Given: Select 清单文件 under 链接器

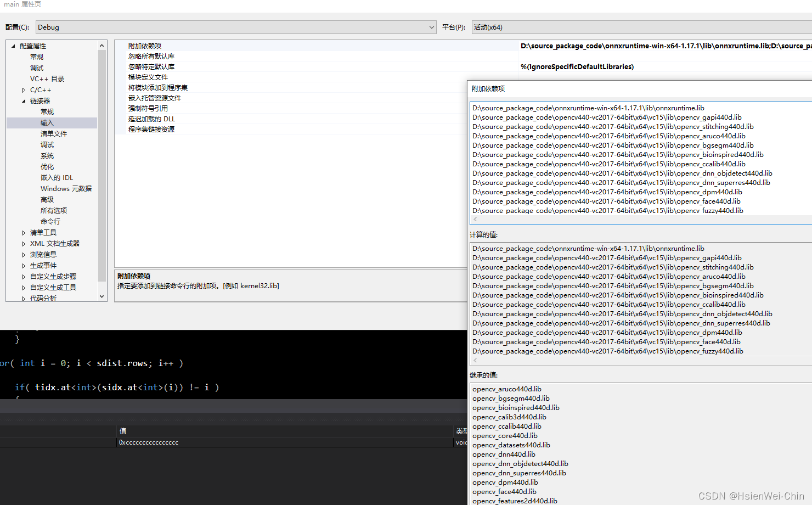Looking at the screenshot, I should point(54,134).
